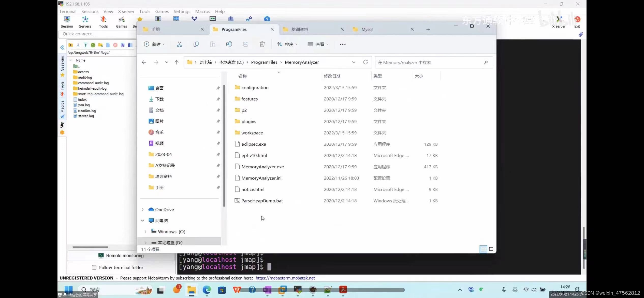Click the Remote monitoring button
Viewport: 644px width, 298px height.
tap(121, 255)
